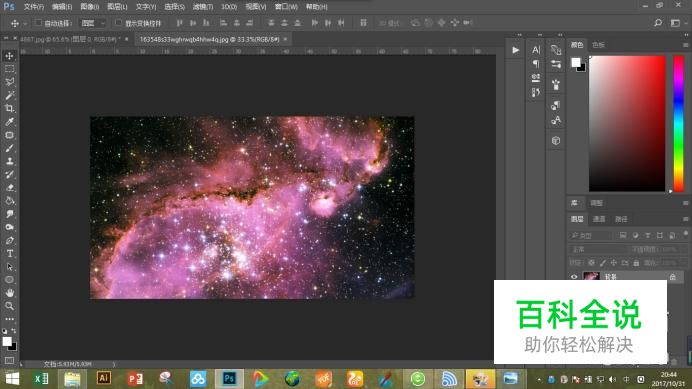Open the 文件(F) File menu

[x=34, y=7]
